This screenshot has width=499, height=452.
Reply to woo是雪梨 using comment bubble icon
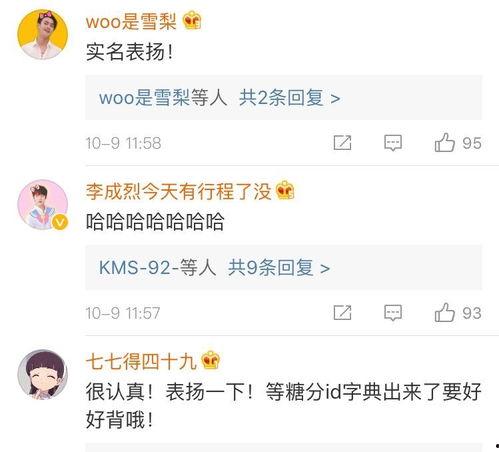tap(393, 143)
